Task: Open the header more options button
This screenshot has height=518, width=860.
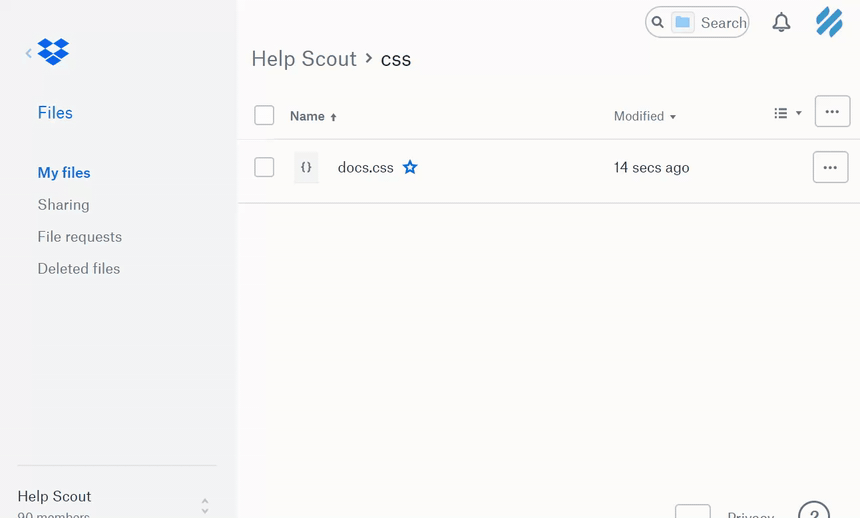Action: [x=832, y=112]
